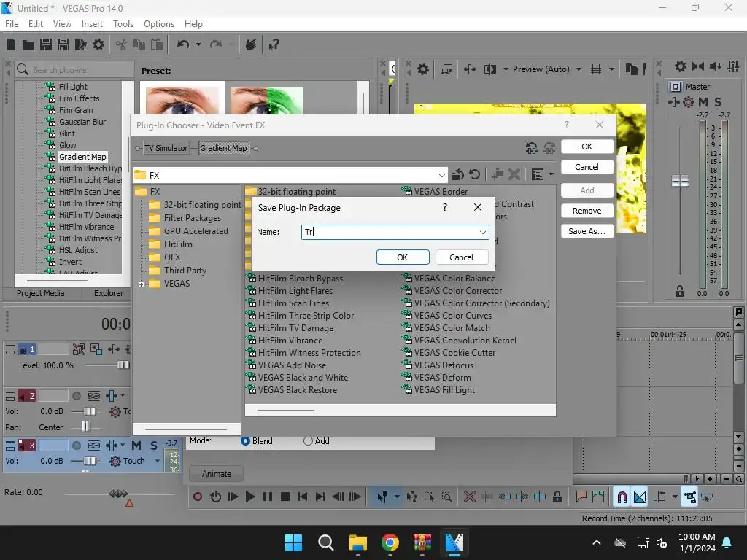Click the track 2 Pan slider
Image resolution: width=747 pixels, height=560 pixels.
86,426
